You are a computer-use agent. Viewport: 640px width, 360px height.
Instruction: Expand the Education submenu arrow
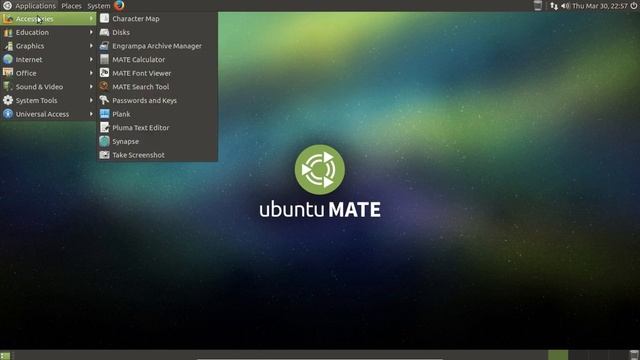[91, 32]
